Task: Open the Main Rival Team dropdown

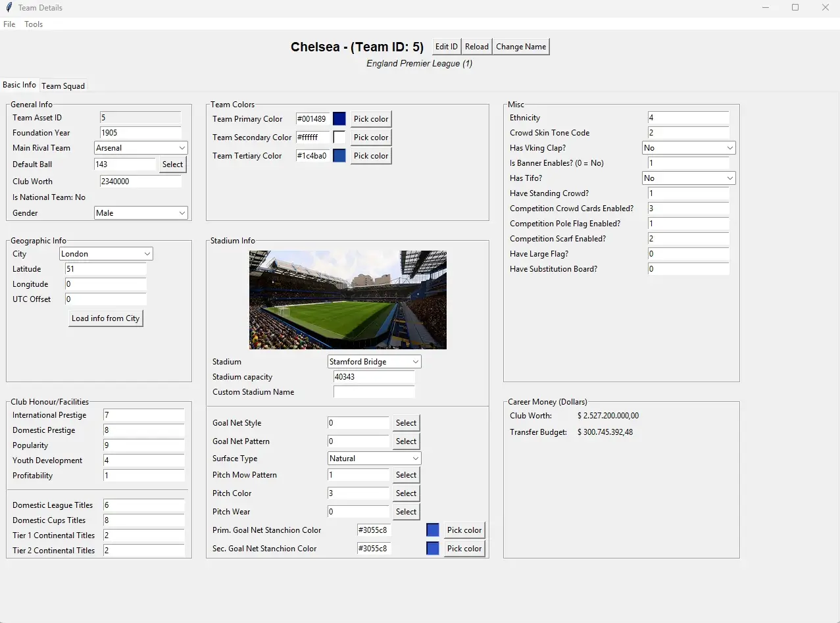Action: (141, 148)
